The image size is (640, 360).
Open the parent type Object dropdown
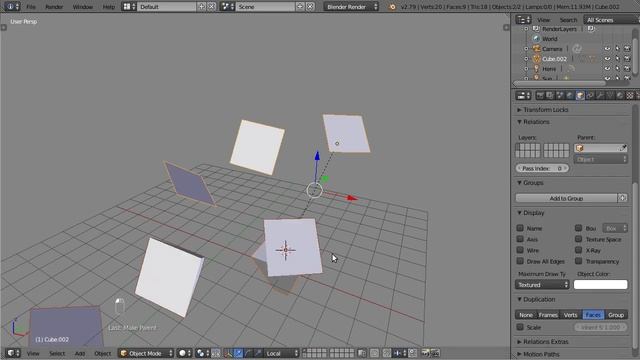[x=600, y=159]
